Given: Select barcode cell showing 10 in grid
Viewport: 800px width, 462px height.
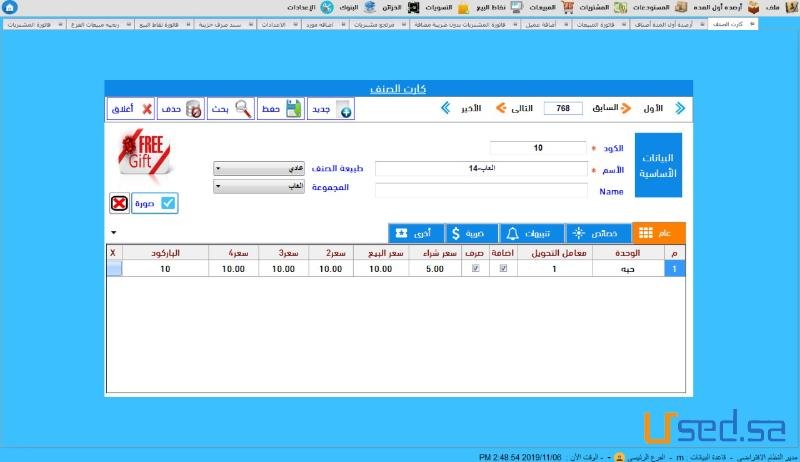Looking at the screenshot, I should coord(165,269).
